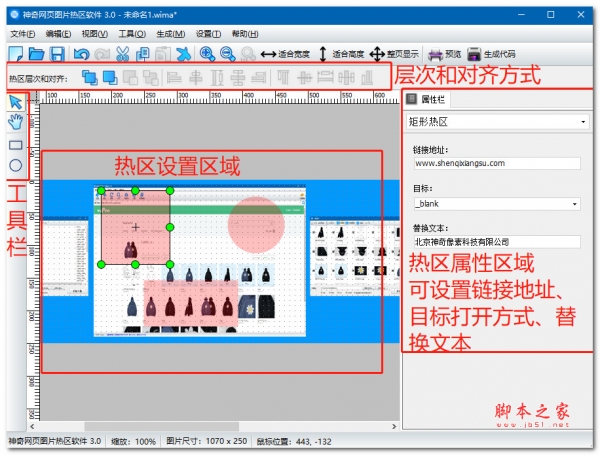Fit canvas to width (适合宽度)
This screenshot has width=600, height=455.
point(285,54)
